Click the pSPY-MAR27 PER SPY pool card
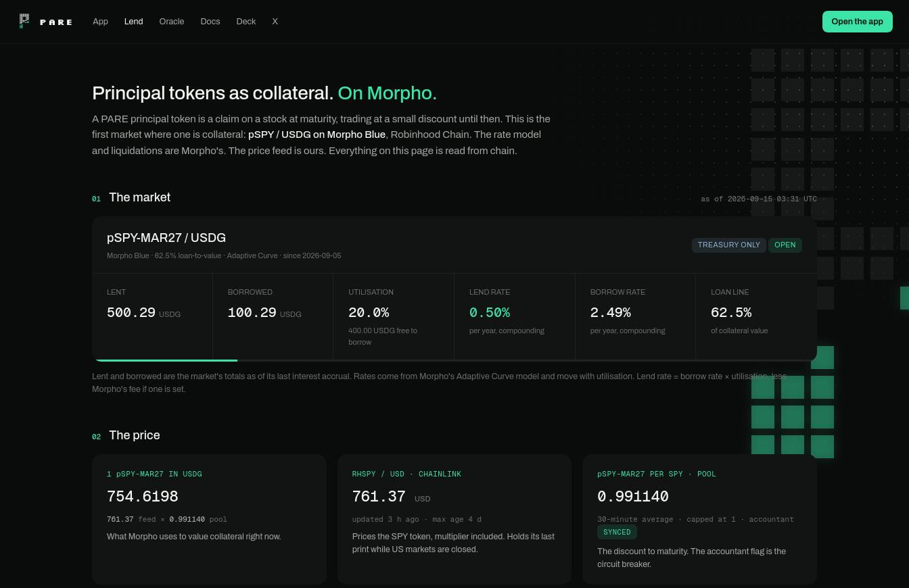 pos(699,519)
